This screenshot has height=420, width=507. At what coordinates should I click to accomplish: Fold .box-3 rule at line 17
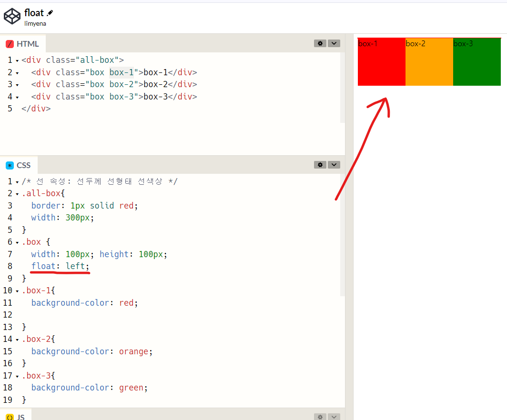tap(17, 376)
